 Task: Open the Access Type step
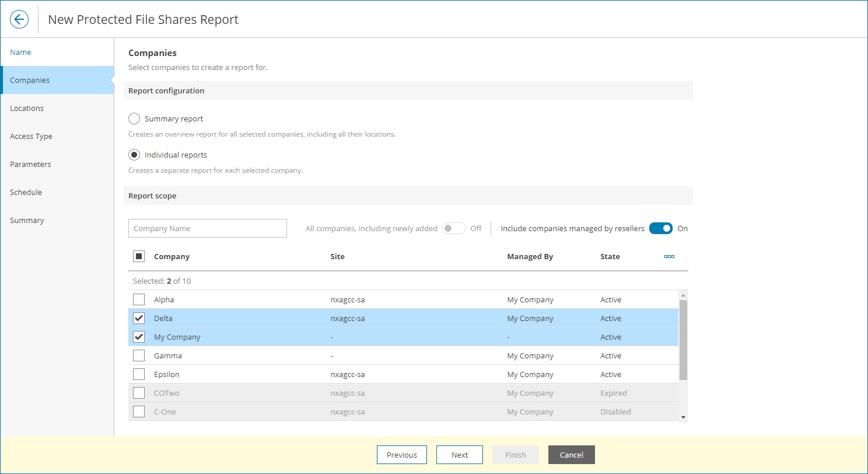point(31,136)
